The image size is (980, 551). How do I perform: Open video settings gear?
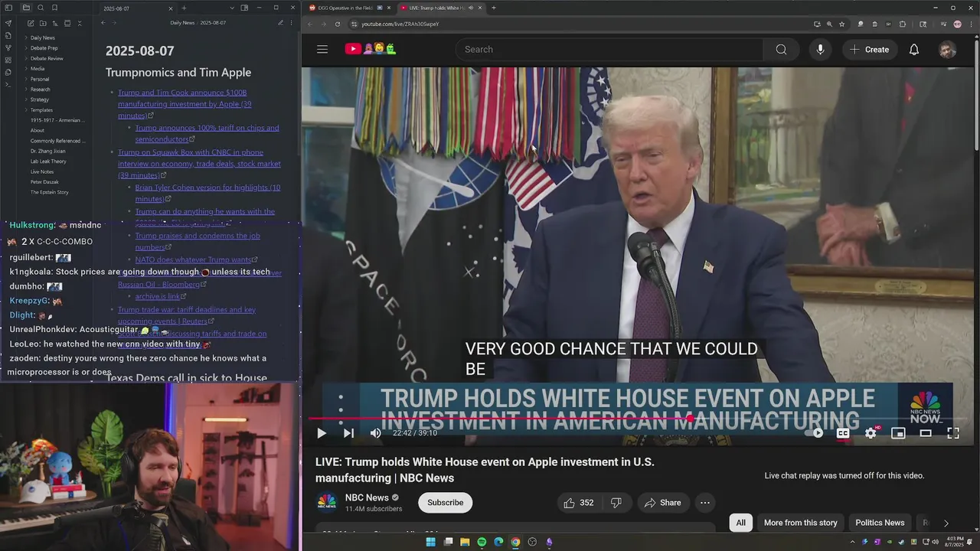click(x=871, y=433)
